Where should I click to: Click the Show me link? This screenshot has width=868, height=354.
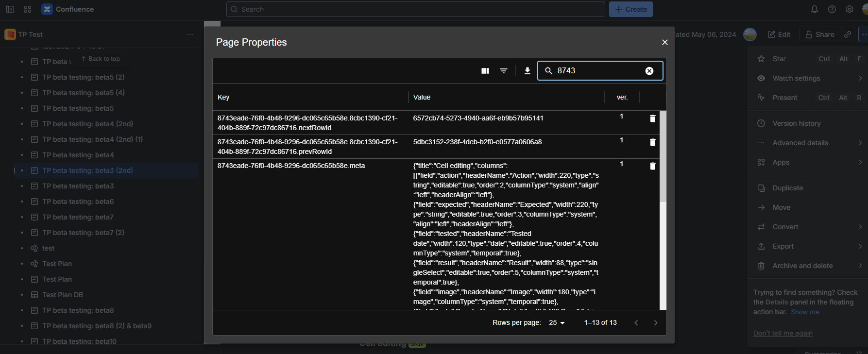804,312
